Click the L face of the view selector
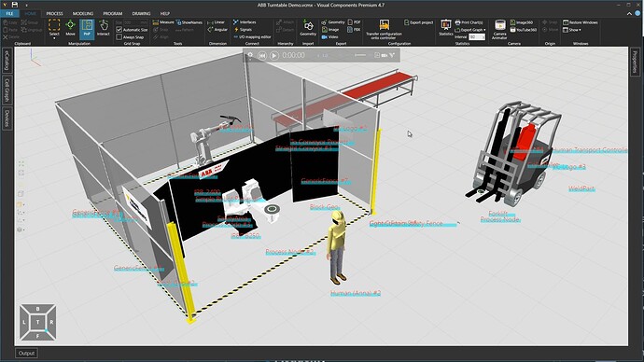This screenshot has height=362, width=644. (24, 322)
